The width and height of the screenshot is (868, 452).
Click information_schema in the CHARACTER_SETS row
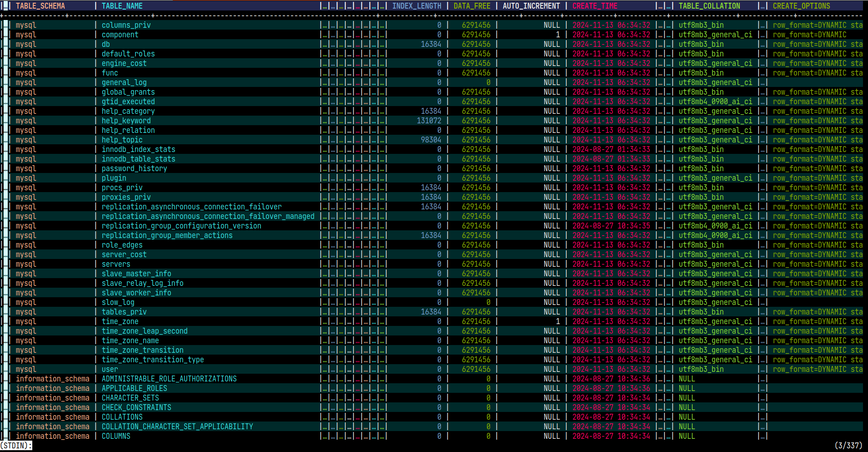coord(53,398)
